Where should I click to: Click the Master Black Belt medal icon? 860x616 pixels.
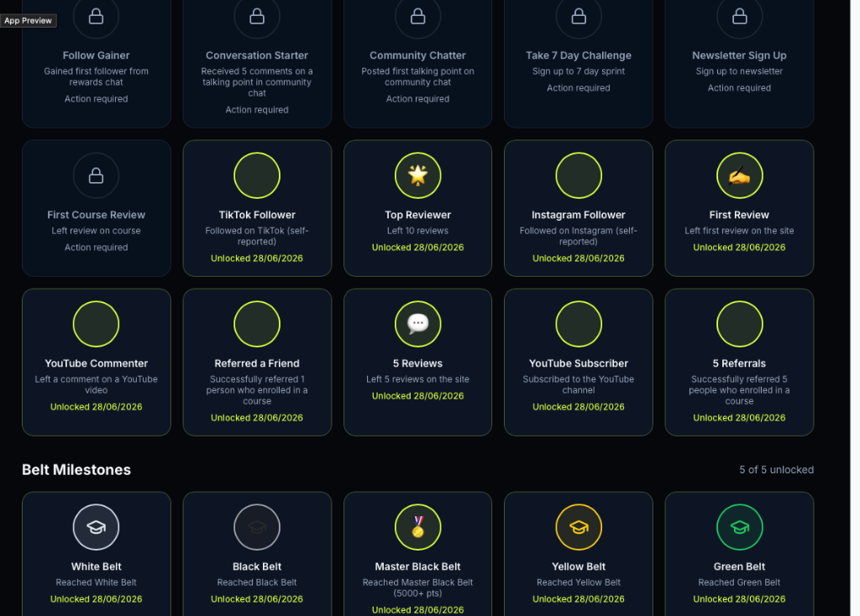click(x=418, y=527)
